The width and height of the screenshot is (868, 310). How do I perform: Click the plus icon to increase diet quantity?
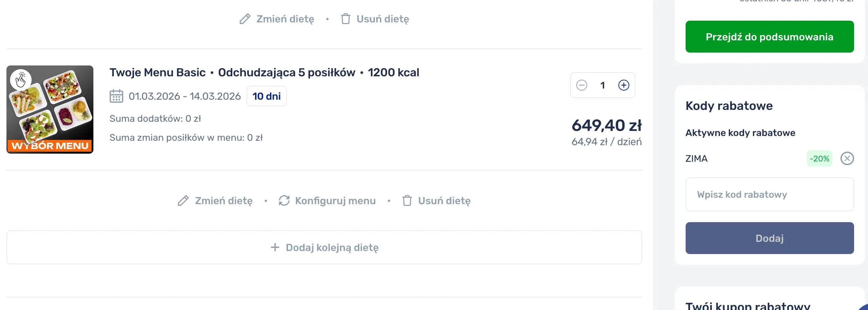624,85
